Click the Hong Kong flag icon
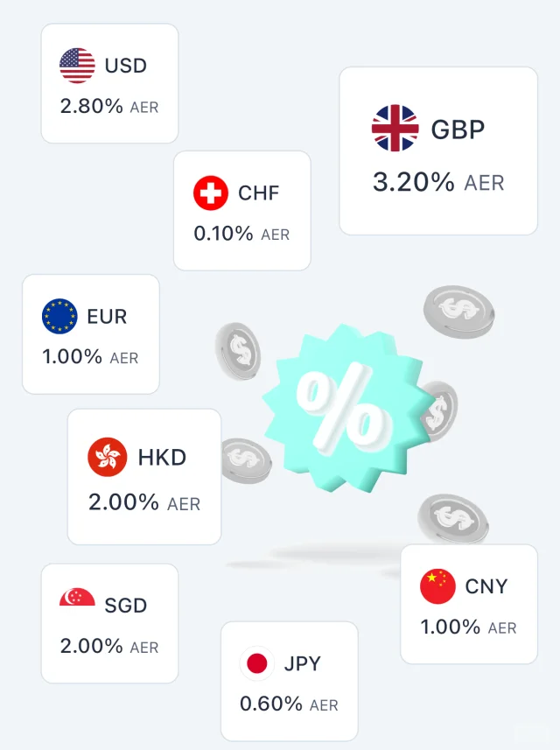 [107, 457]
